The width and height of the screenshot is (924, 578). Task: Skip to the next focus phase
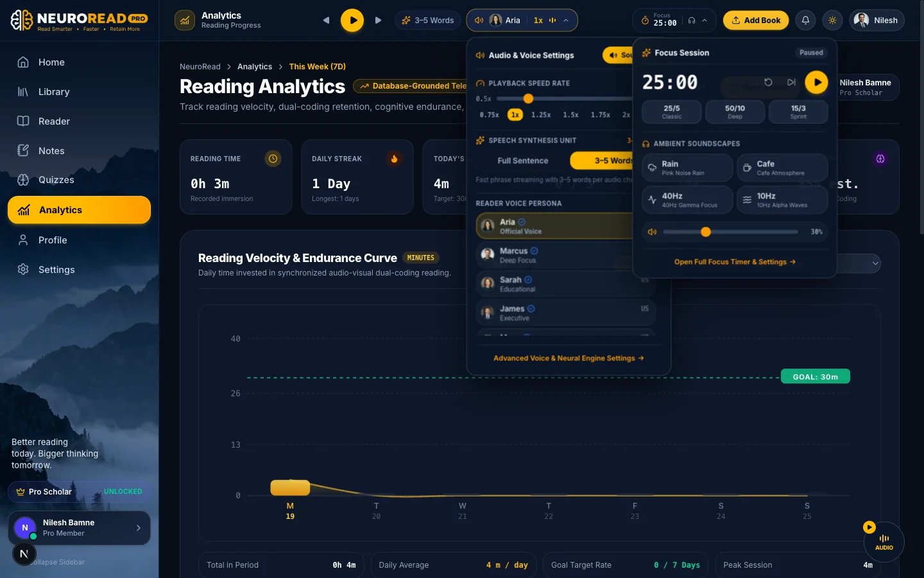coord(791,82)
